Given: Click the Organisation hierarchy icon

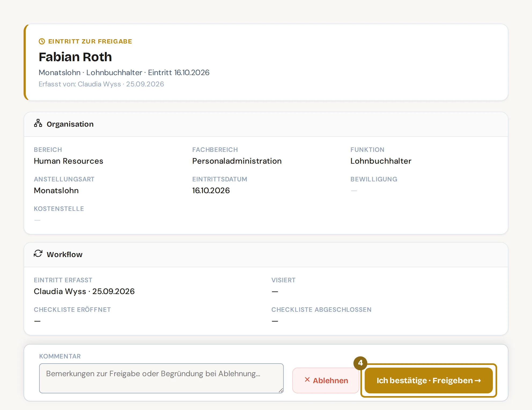Looking at the screenshot, I should tap(38, 123).
